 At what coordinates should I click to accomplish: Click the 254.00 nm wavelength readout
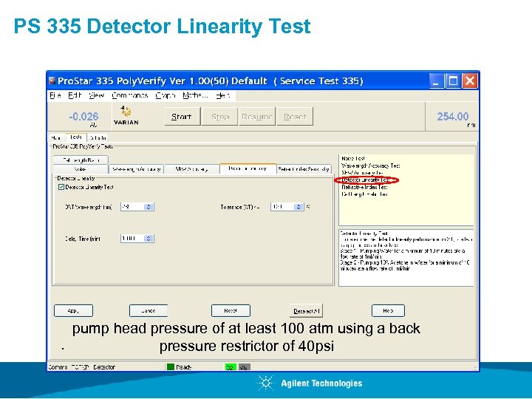pyautogui.click(x=453, y=117)
